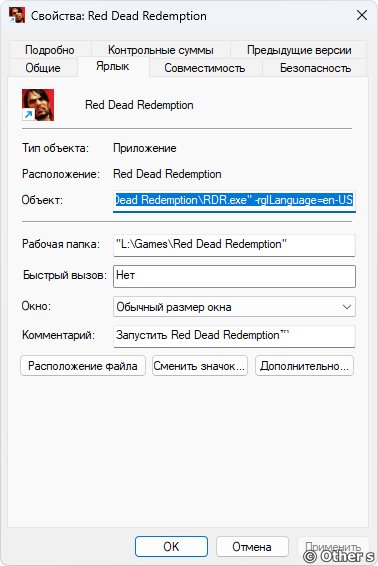This screenshot has width=378, height=566.
Task: Expand the Окно window size dropdown
Action: (234, 307)
